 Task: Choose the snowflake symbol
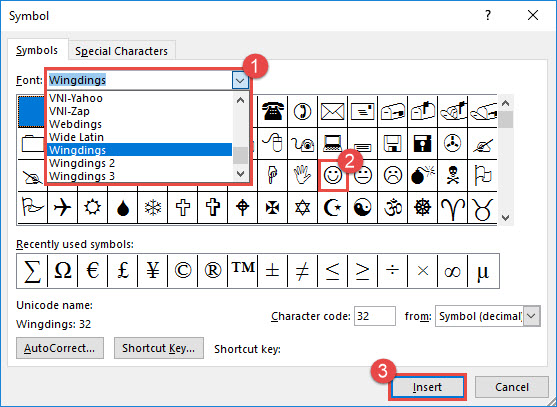click(x=153, y=207)
